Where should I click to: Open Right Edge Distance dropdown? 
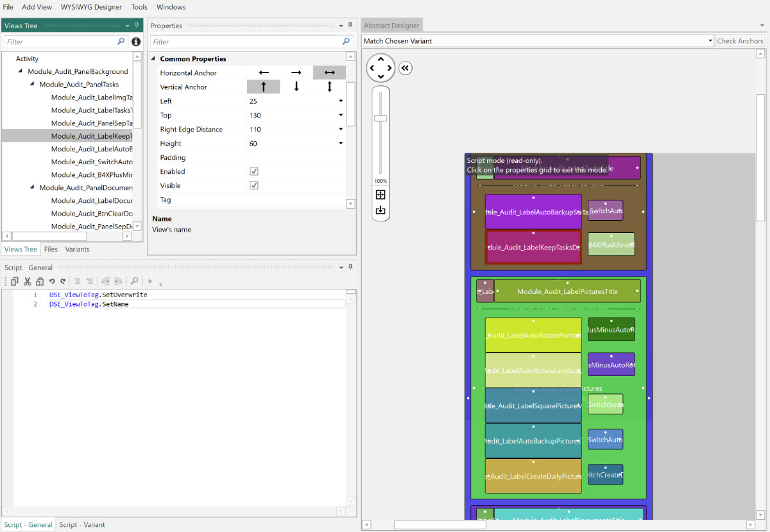click(341, 130)
